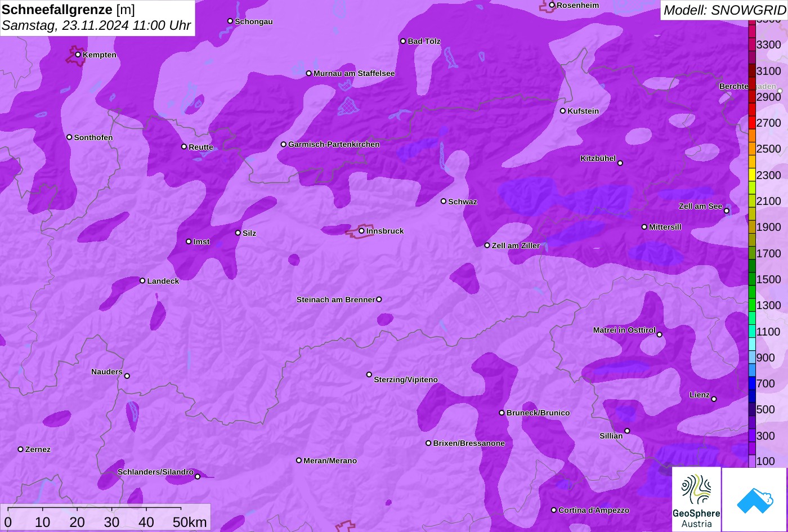Screen dimensions: 788x532
Task: Click the legend swatch between 2300 and 2500
Action: 752,162
